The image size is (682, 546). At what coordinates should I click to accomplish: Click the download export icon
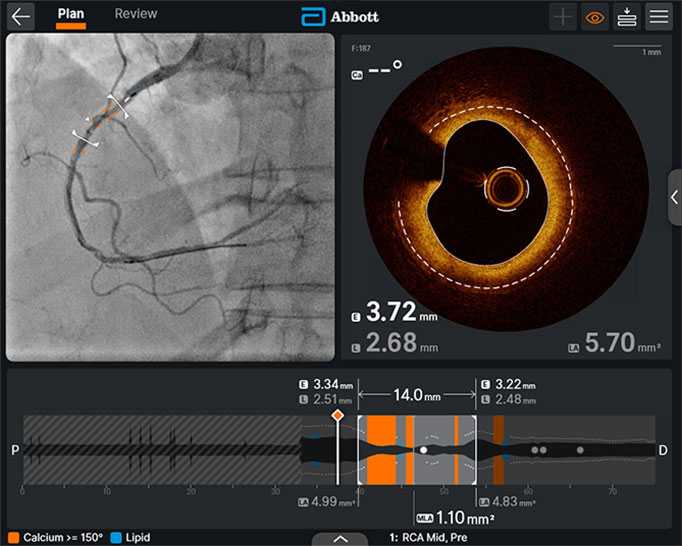pyautogui.click(x=627, y=17)
